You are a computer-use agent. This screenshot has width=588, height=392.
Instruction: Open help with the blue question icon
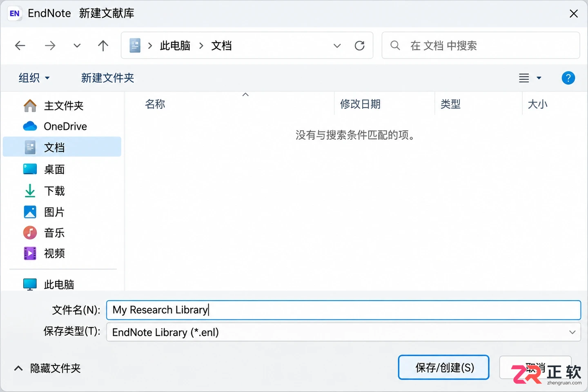(x=568, y=78)
